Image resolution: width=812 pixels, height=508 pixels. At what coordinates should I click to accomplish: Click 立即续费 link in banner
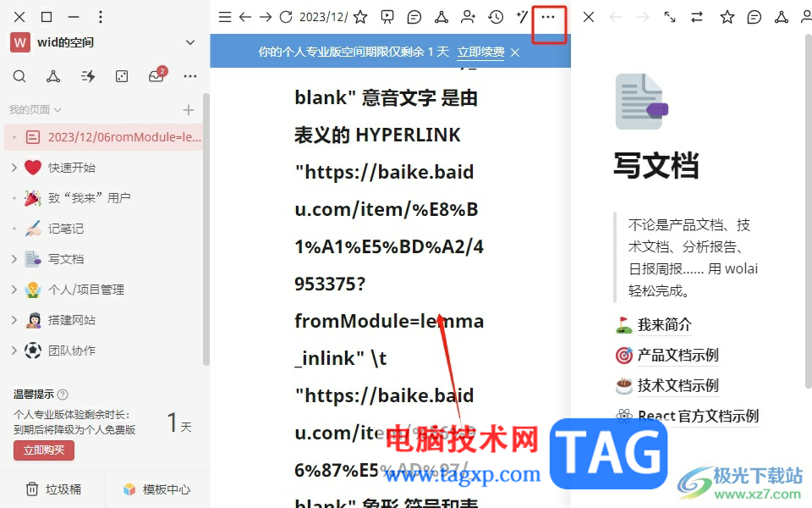[x=480, y=52]
